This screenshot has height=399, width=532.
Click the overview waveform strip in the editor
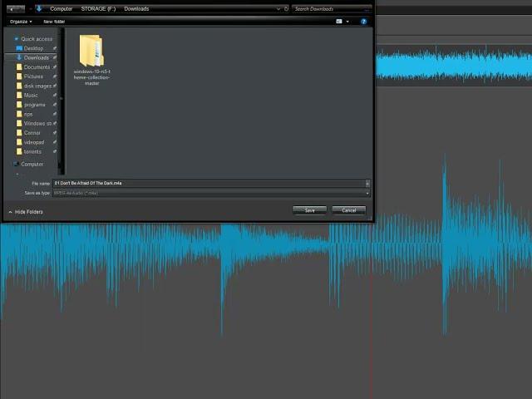454,65
